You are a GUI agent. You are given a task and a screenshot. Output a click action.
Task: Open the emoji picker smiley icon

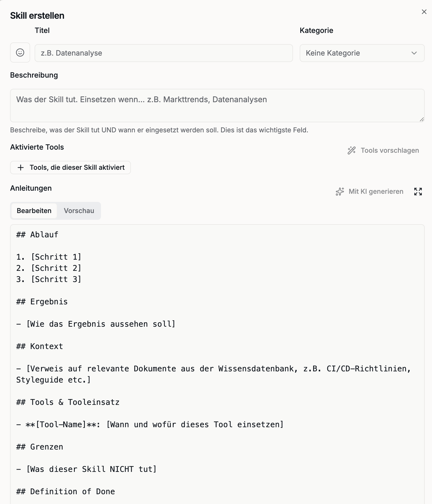point(20,52)
